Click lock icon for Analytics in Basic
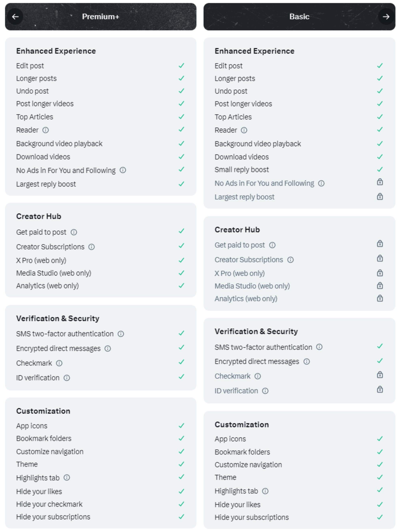This screenshot has width=400, height=532. pyautogui.click(x=380, y=299)
